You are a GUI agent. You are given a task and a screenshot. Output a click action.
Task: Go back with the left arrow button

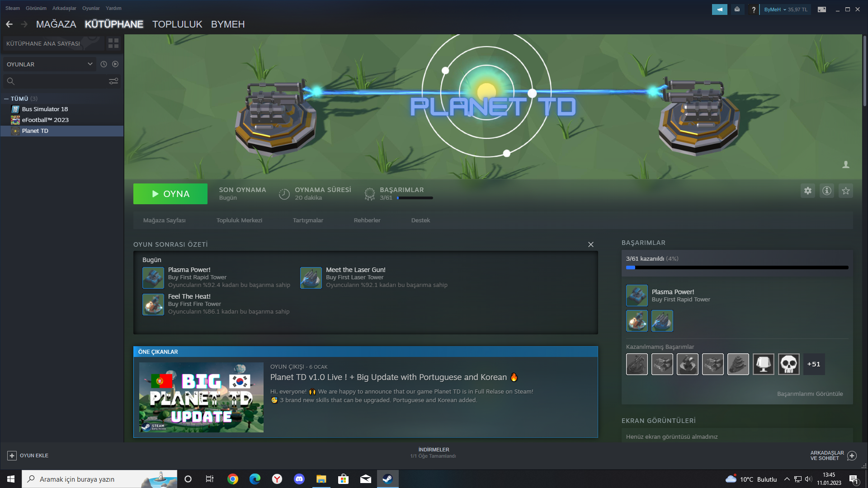pyautogui.click(x=9, y=24)
